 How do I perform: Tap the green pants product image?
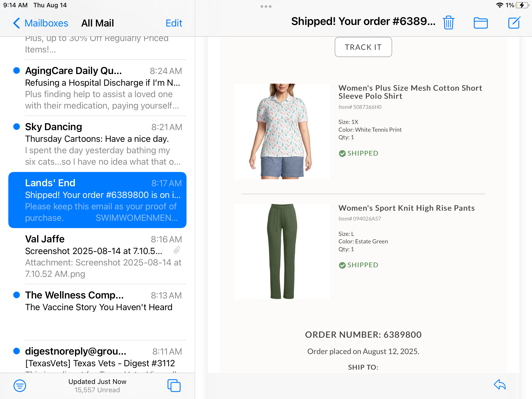point(282,251)
